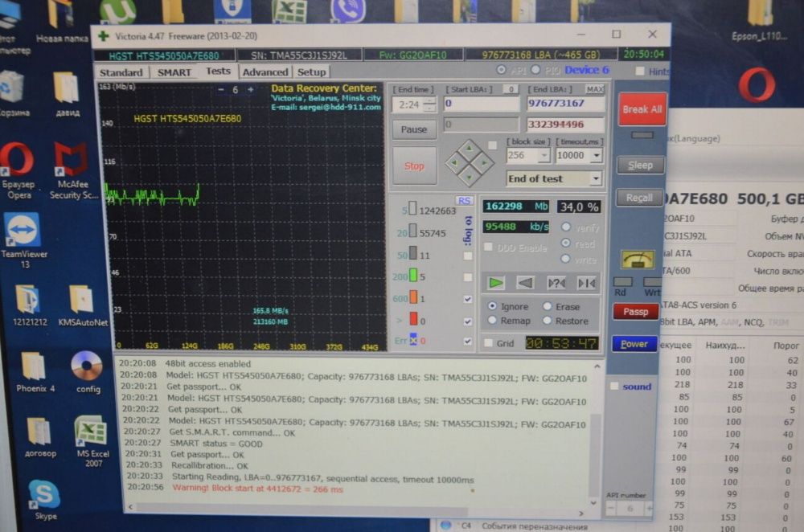Click the random seek ?◁ button

(x=556, y=283)
